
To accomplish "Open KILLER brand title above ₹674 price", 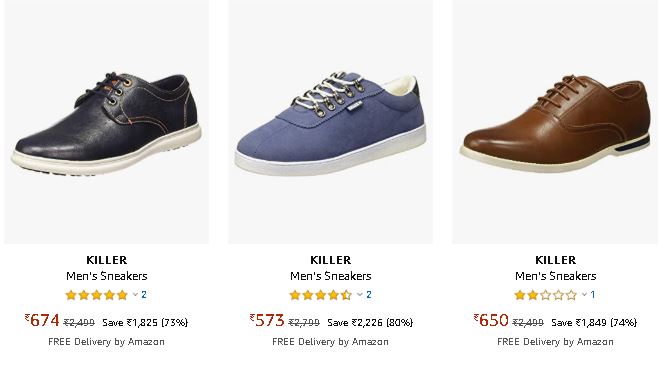I will (x=106, y=260).
